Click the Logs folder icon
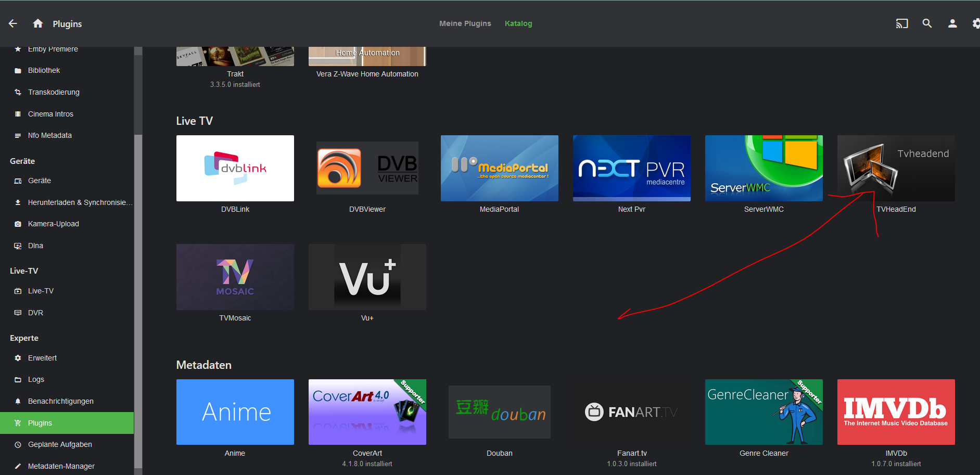 click(18, 379)
